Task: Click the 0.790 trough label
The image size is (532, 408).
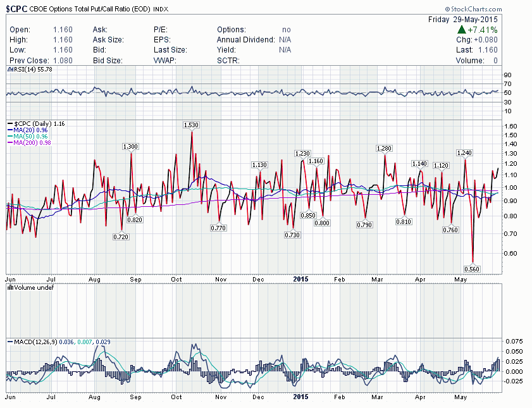Action: (x=364, y=225)
